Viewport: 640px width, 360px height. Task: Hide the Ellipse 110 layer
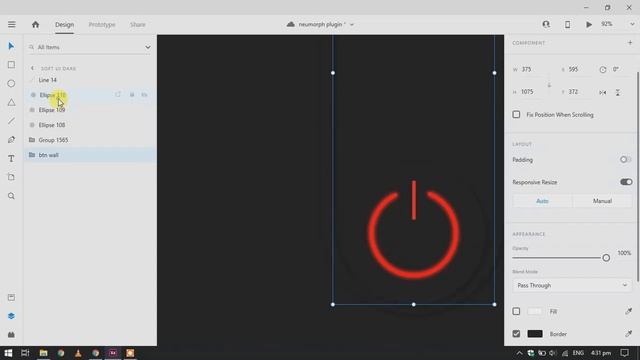144,95
